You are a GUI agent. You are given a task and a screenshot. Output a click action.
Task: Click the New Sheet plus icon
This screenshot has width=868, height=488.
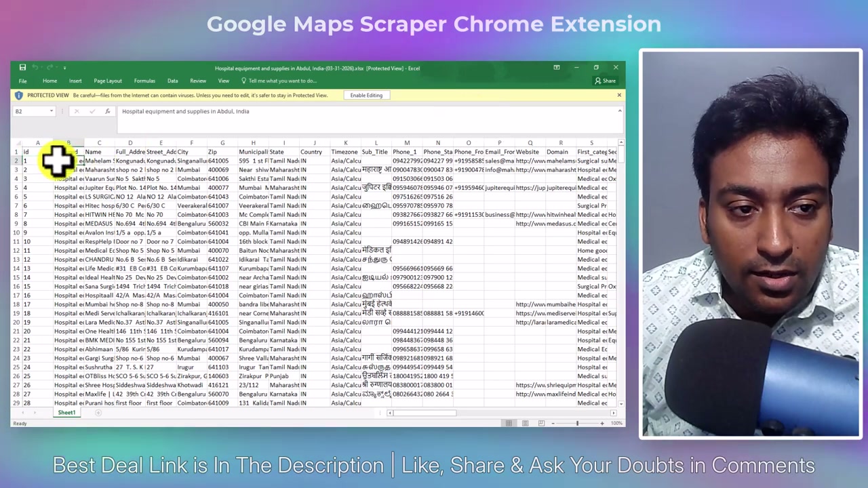[98, 413]
